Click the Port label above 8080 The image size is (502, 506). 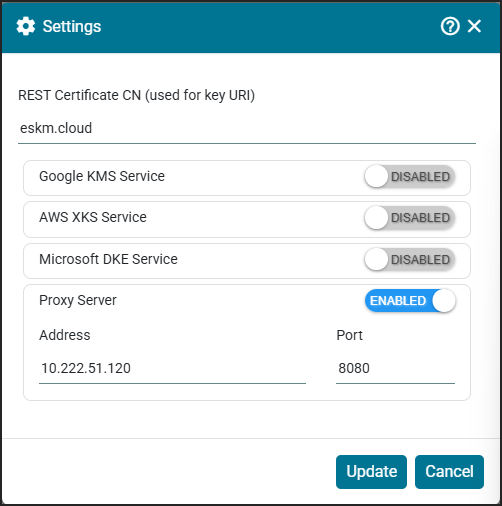click(349, 335)
